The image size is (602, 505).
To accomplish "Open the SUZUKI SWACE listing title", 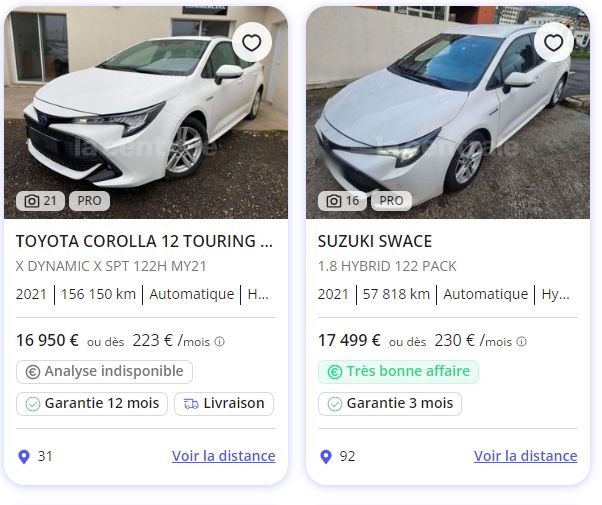I will pyautogui.click(x=375, y=241).
